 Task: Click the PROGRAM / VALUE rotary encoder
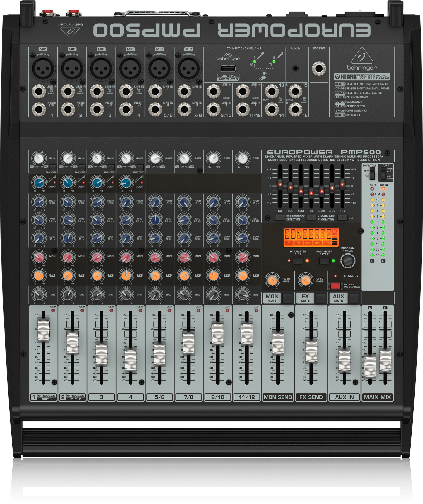(348, 261)
